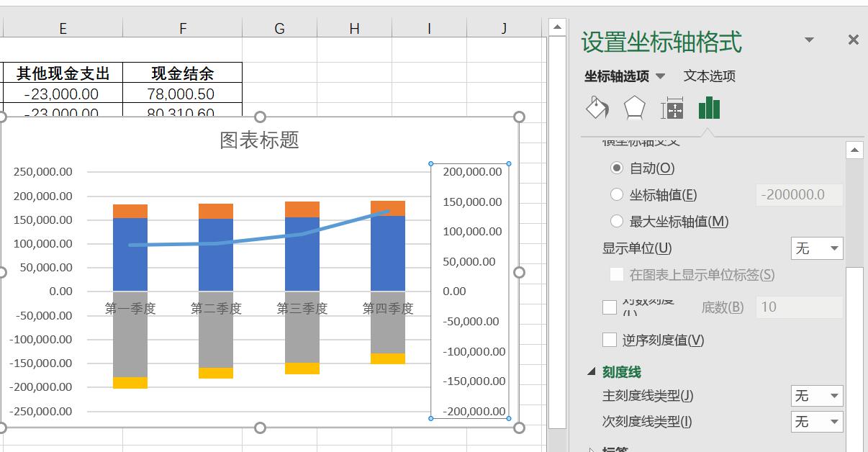The width and height of the screenshot is (868, 452).
Task: Toggle 在图表上显示单位标签(S) checkbox
Action: pyautogui.click(x=616, y=274)
